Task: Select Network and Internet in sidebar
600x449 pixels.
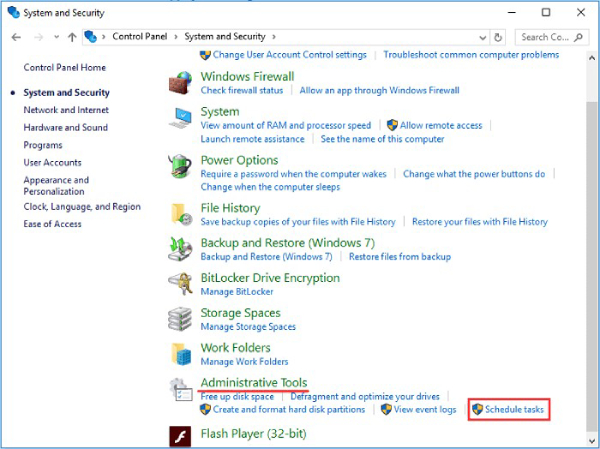Action: point(66,110)
